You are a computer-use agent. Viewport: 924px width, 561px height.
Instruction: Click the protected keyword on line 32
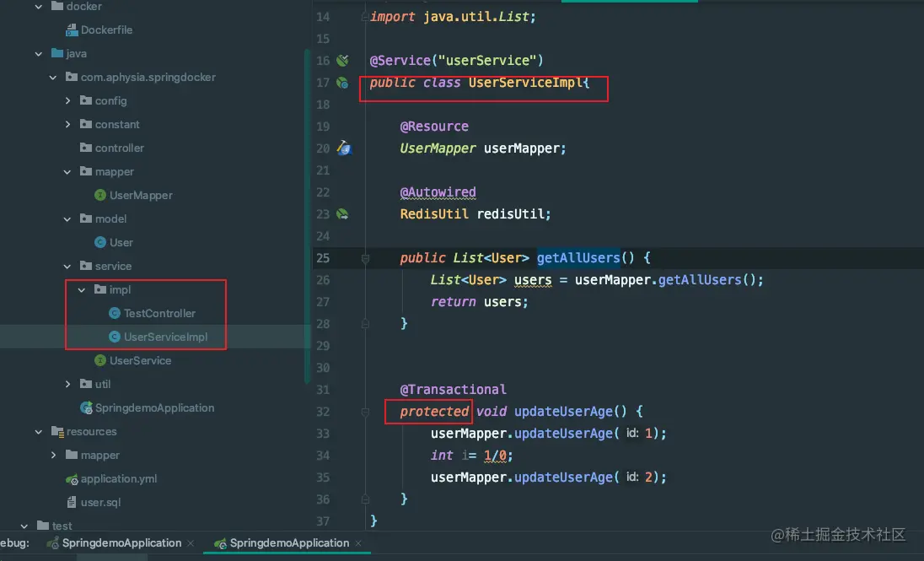434,411
